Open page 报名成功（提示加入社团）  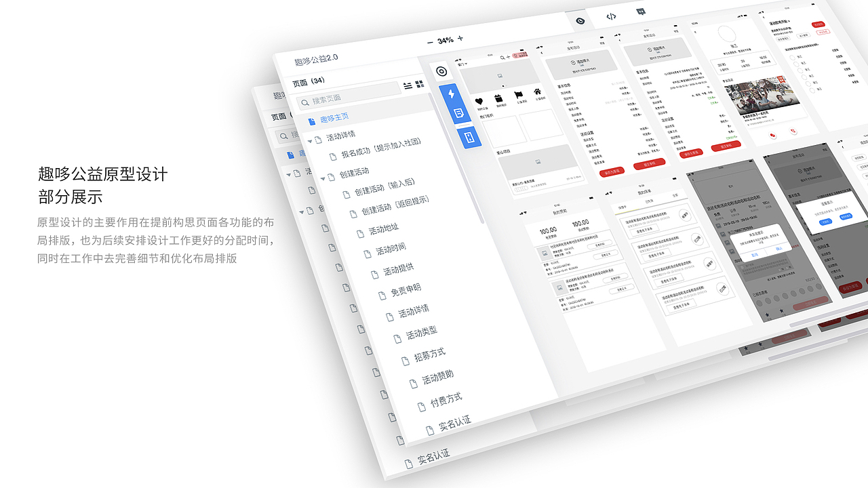[381, 148]
